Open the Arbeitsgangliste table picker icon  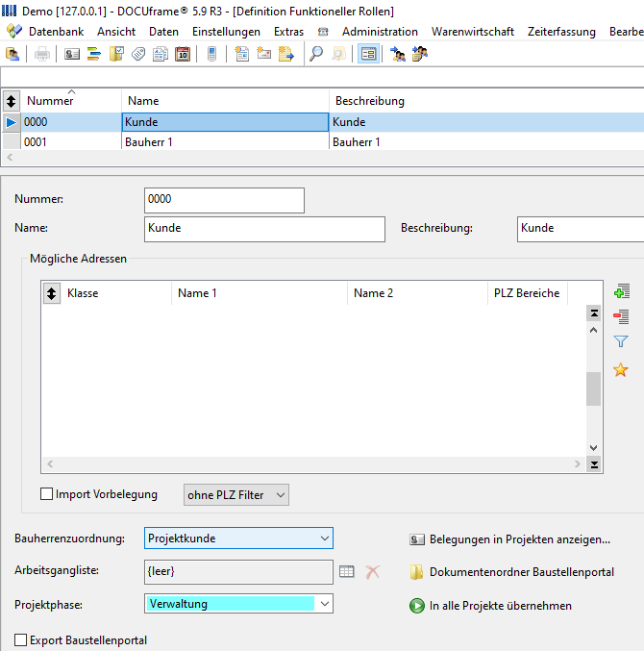pyautogui.click(x=347, y=572)
